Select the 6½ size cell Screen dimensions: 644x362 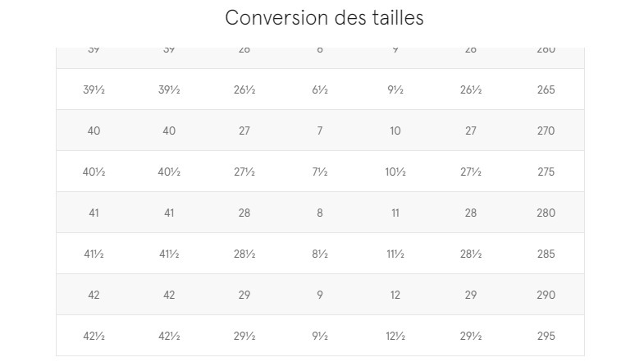coord(320,89)
